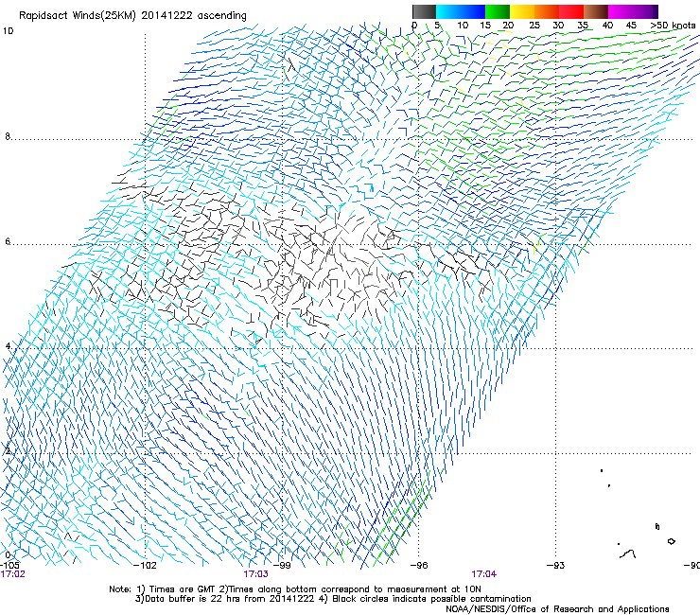Click the '15' legend scale label
Viewport: 700px width, 615px height.
[485, 26]
